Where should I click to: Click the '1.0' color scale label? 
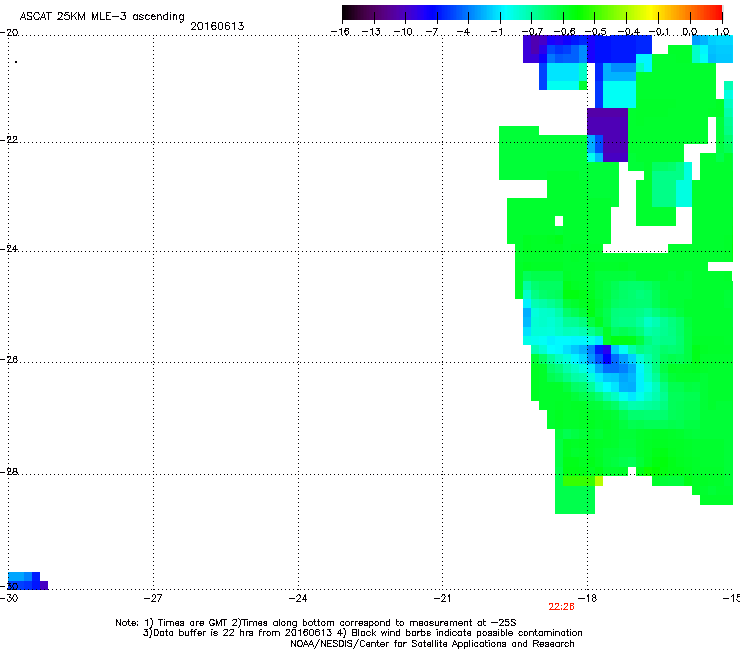[x=722, y=32]
